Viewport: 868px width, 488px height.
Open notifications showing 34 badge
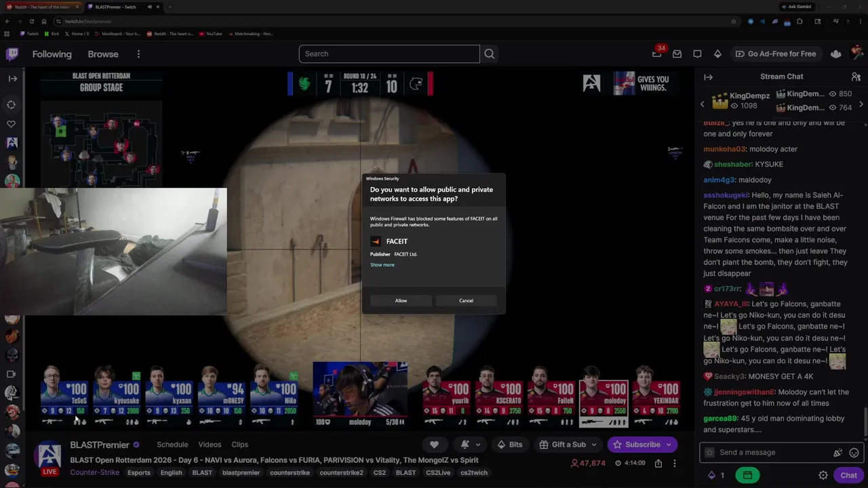656,54
